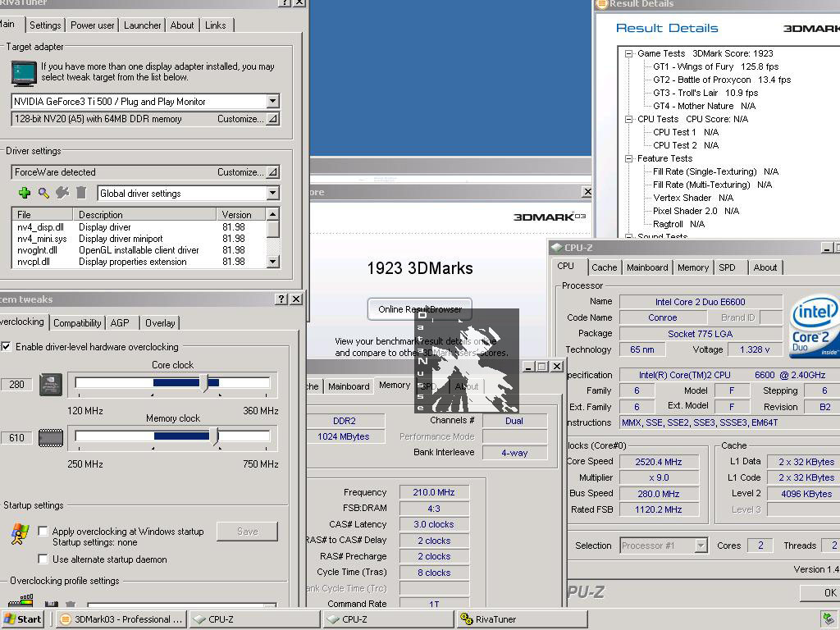
Task: Check Apply overclocking at Windows startup
Action: pos(43,531)
